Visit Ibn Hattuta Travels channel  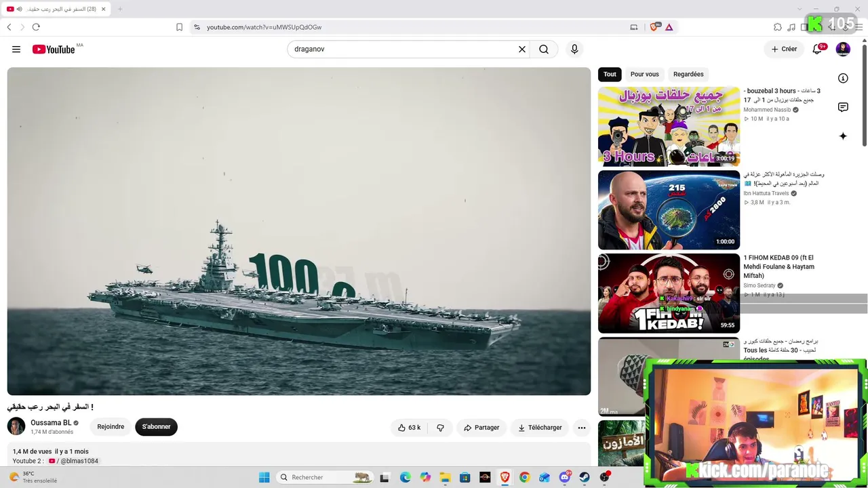pos(766,193)
